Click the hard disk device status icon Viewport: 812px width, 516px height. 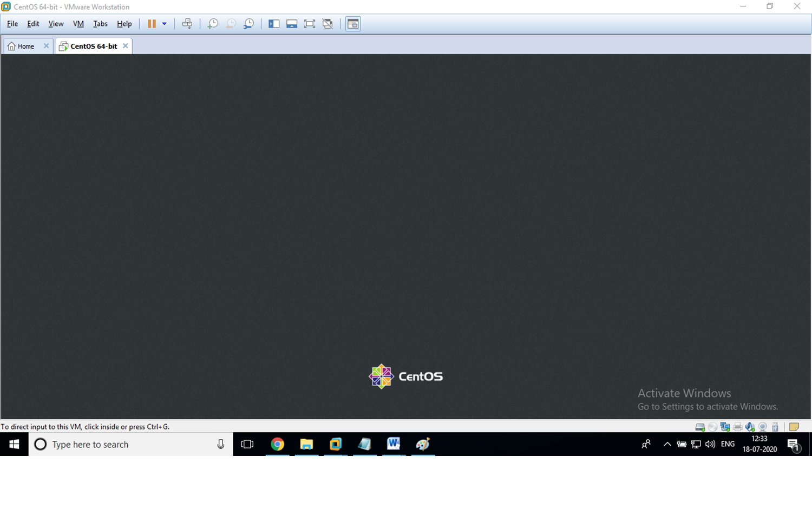(x=699, y=427)
